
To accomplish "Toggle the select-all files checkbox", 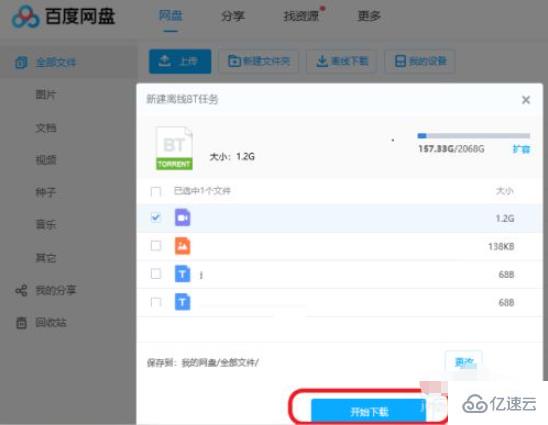I will click(x=156, y=191).
